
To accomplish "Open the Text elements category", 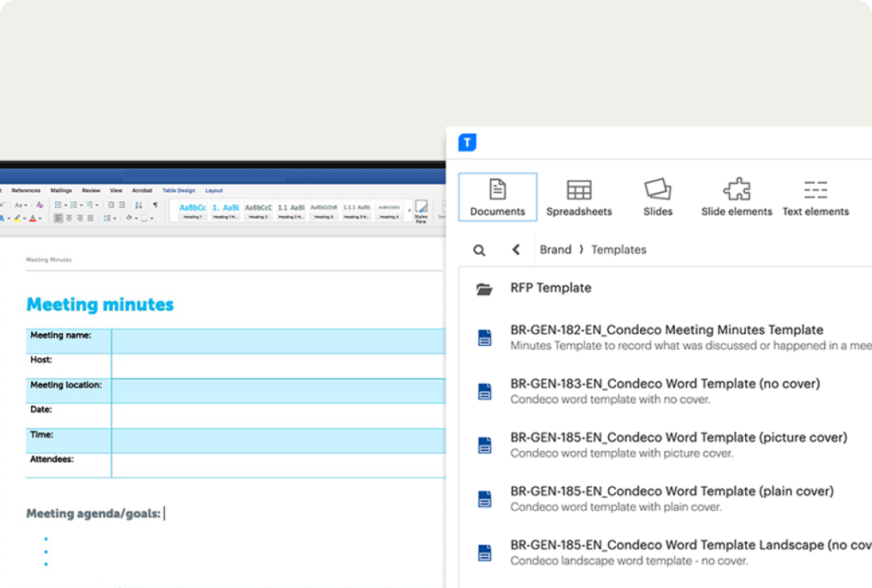I will pos(816,197).
